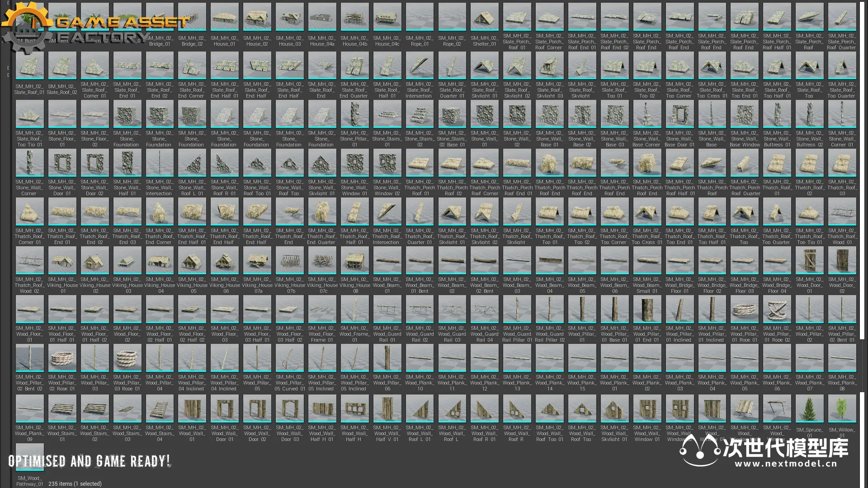
Task: Select the SM_MH_02_House_01 asset thumbnail
Action: click(225, 17)
